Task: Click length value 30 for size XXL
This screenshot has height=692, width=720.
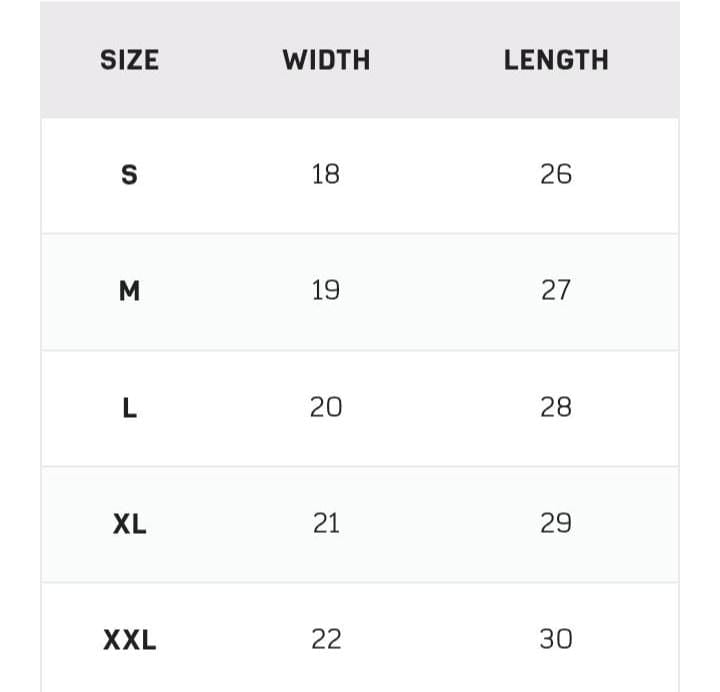Action: tap(556, 639)
